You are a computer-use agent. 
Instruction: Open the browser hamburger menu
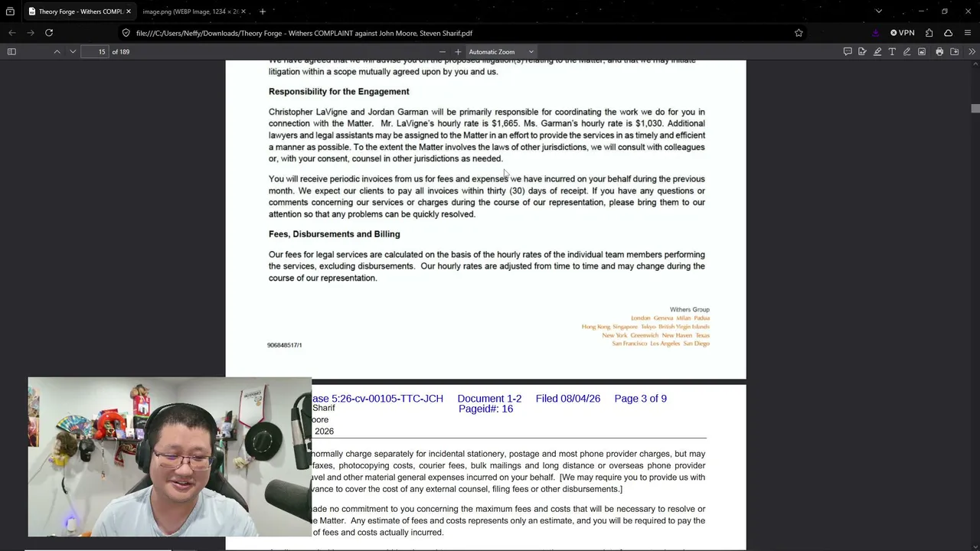[x=968, y=33]
